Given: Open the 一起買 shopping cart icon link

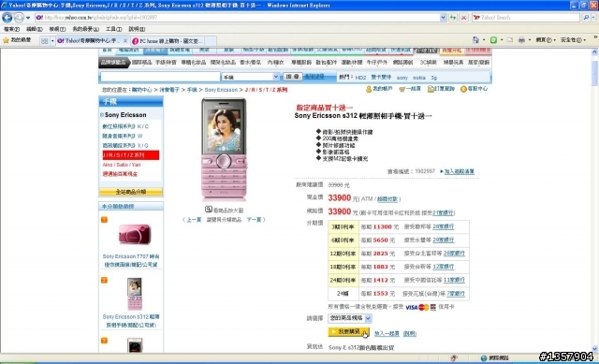Looking at the screenshot, I should point(410,89).
